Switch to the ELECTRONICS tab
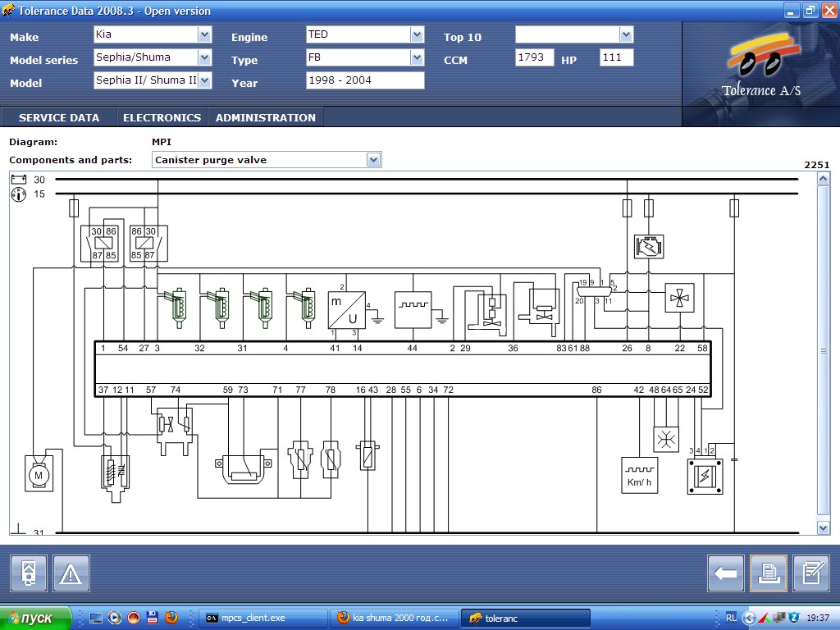The width and height of the screenshot is (840, 630). click(x=162, y=117)
